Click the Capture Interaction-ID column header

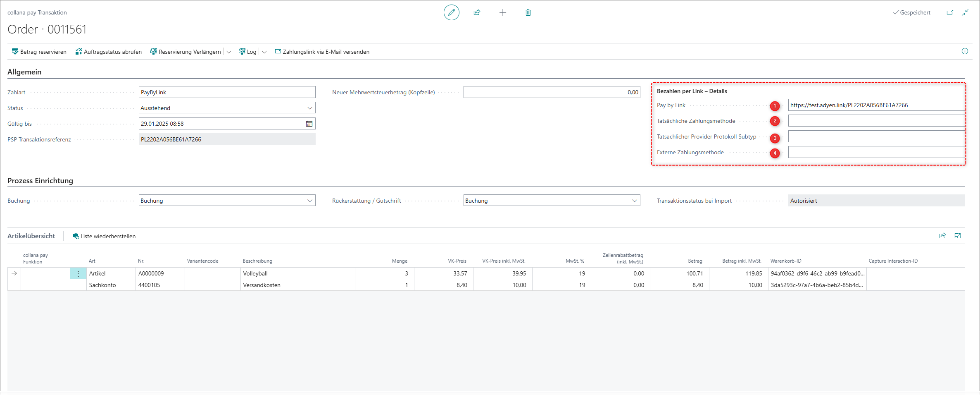point(893,261)
